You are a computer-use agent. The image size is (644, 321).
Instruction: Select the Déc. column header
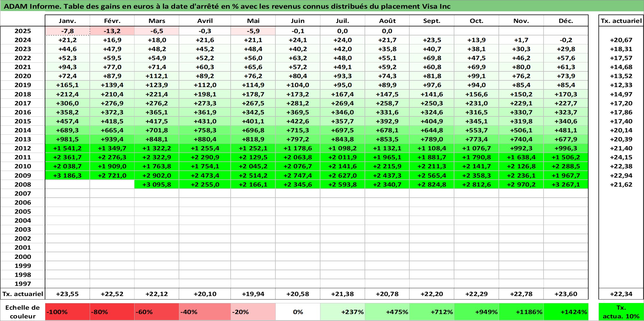566,21
